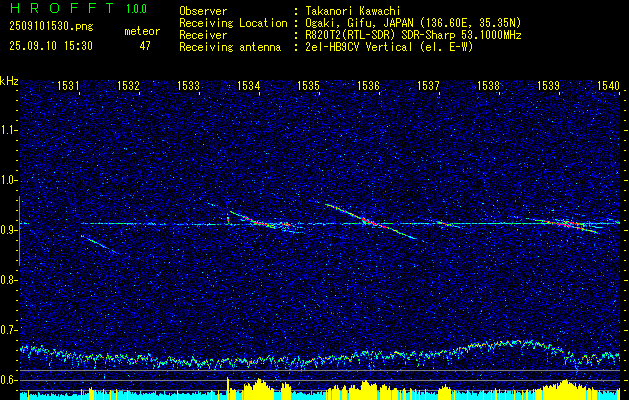Click the 'Receiving Location' label
Screen dimensions: 629x400
point(233,23)
